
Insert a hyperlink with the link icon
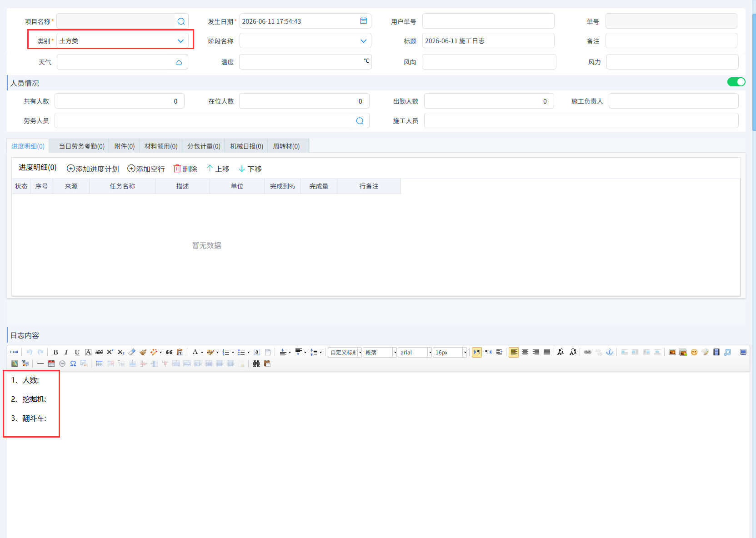coord(588,352)
